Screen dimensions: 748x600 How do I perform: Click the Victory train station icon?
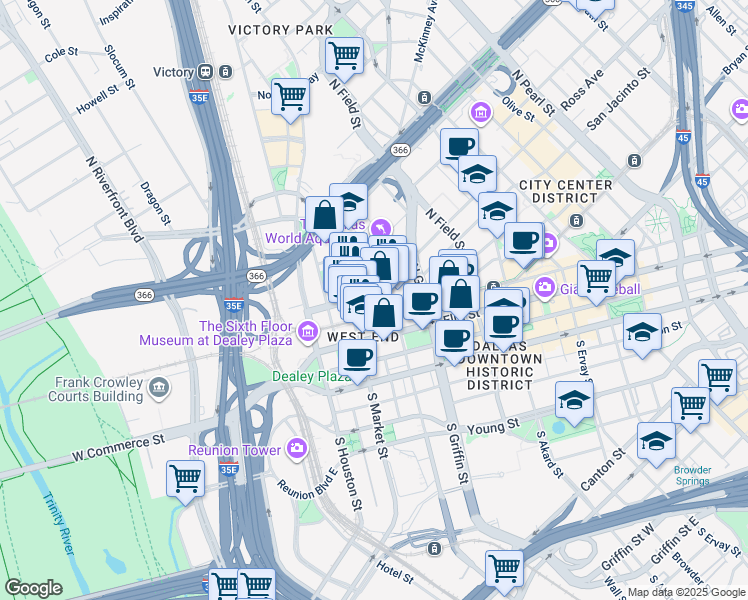point(206,72)
